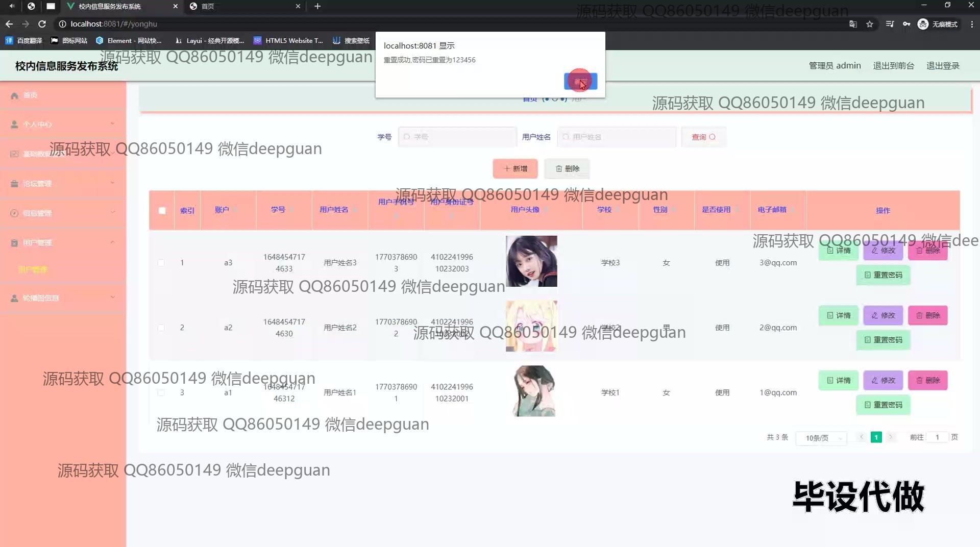View 详情 for account a2
This screenshot has height=547, width=980.
point(839,315)
